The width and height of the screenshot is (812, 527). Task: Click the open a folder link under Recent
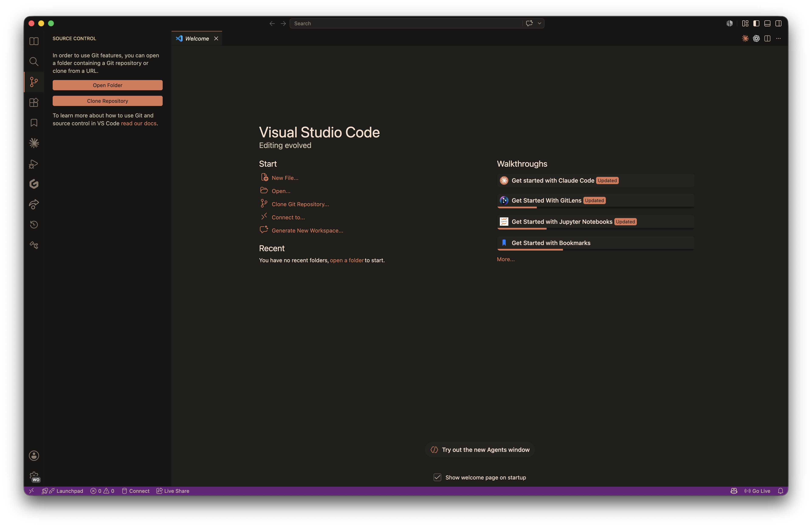coord(347,260)
